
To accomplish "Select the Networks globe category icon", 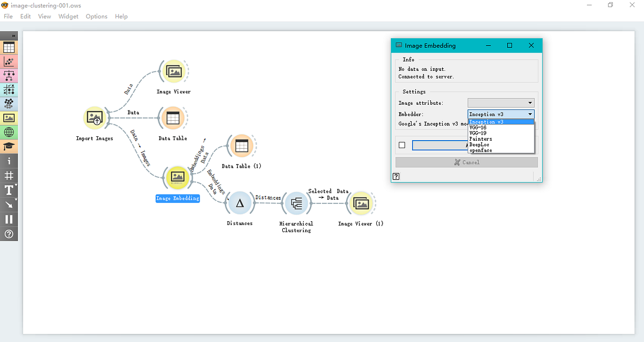I will click(x=9, y=132).
